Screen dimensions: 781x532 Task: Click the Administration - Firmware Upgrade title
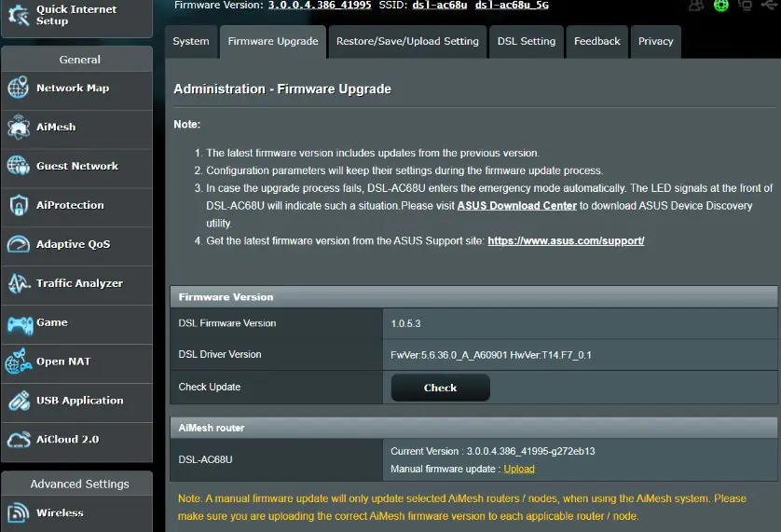pos(282,89)
